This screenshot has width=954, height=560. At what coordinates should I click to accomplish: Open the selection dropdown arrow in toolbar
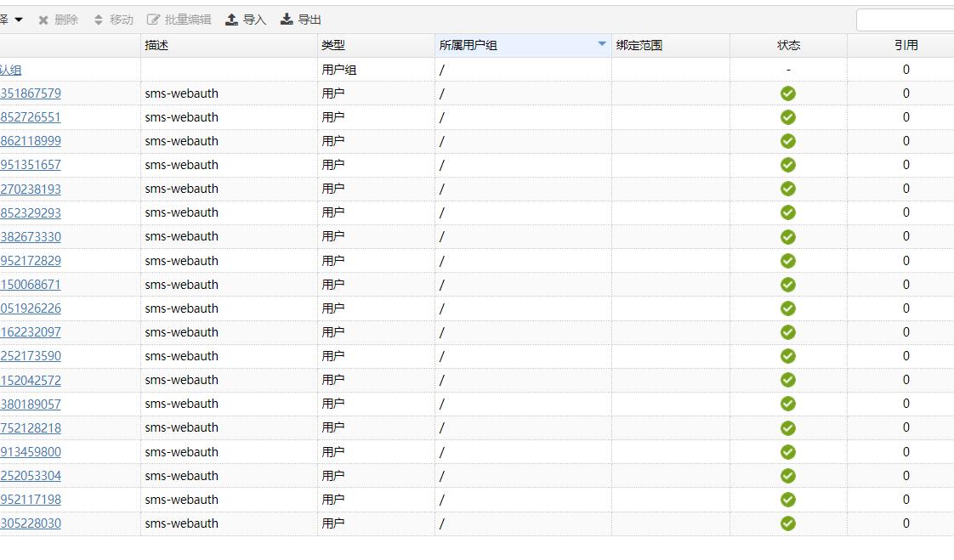(19, 20)
